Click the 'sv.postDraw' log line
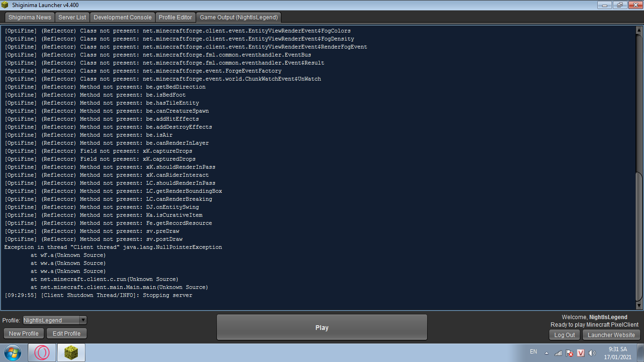This screenshot has height=362, width=644. 93,239
